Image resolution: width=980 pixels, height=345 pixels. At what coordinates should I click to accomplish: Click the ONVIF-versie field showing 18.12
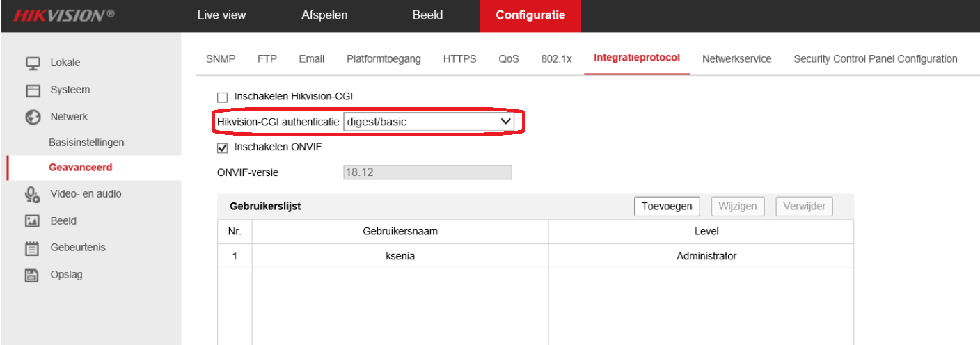(x=427, y=172)
